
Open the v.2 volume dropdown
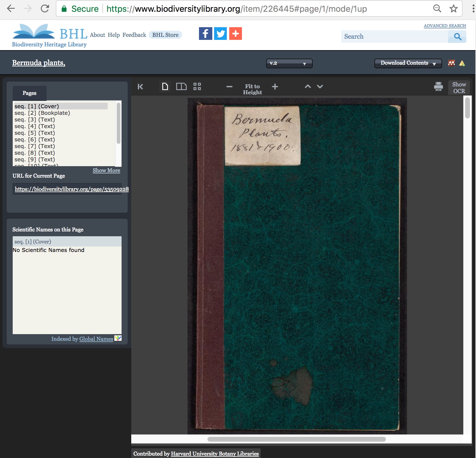(289, 63)
